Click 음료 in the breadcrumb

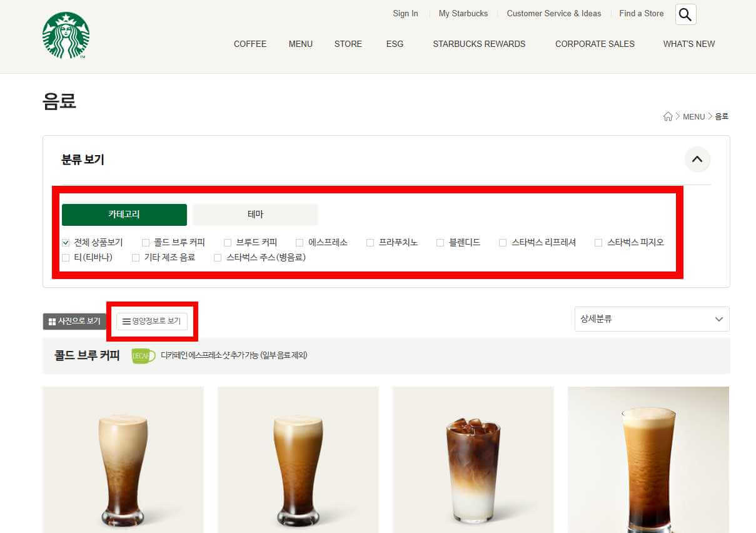pyautogui.click(x=722, y=117)
